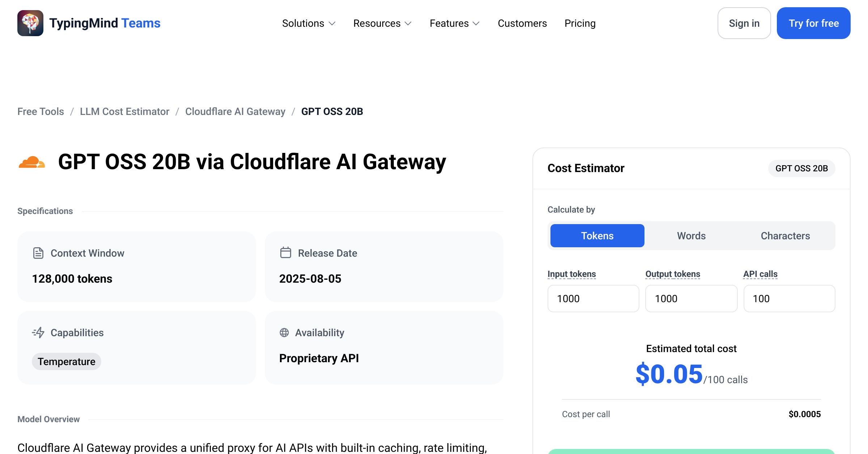Expand the Resources menu
The height and width of the screenshot is (454, 868).
pyautogui.click(x=383, y=23)
